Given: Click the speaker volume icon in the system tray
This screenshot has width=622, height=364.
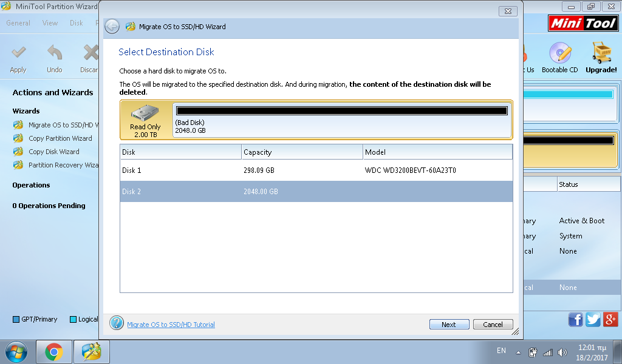Looking at the screenshot, I should click(x=562, y=352).
